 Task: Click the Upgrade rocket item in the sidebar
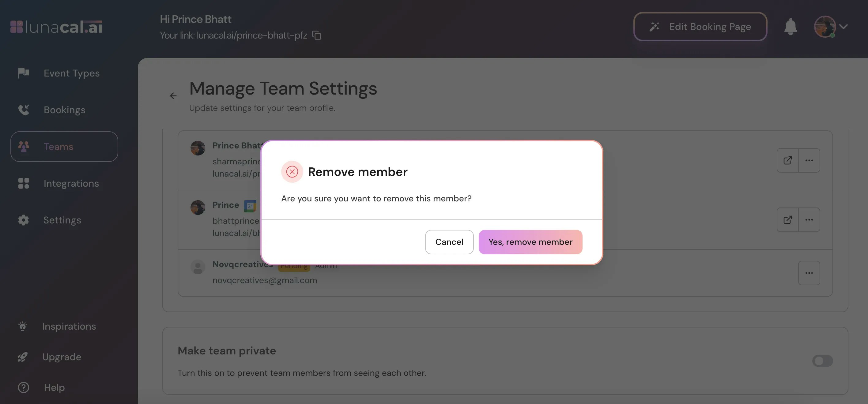pos(61,357)
